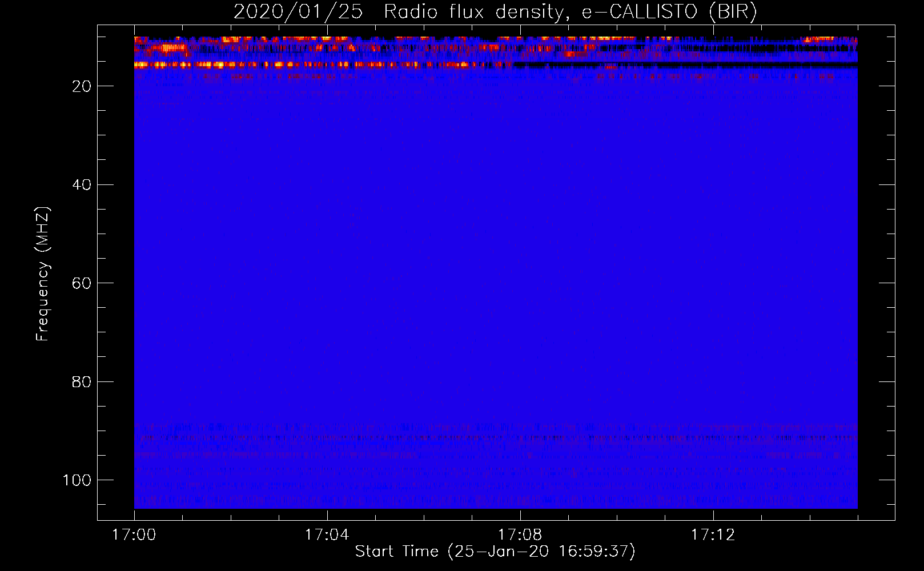Click the 'Start Time (25-Jan-20 16:59:37)' label
The height and width of the screenshot is (571, 924).
pyautogui.click(x=495, y=552)
